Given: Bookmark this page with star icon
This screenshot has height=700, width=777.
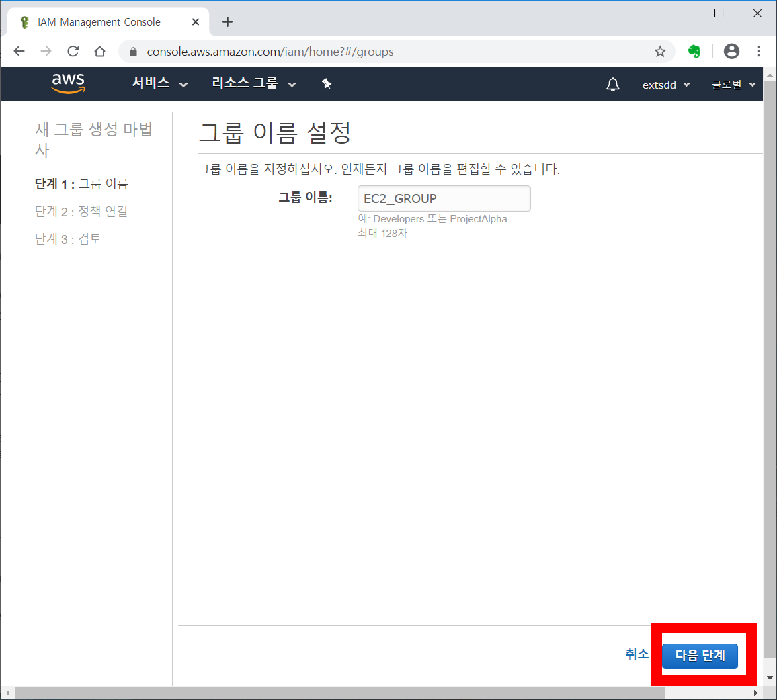Looking at the screenshot, I should [659, 52].
